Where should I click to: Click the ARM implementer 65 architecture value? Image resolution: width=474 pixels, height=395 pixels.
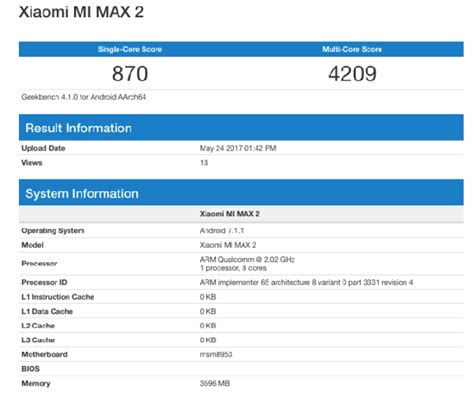pos(306,282)
